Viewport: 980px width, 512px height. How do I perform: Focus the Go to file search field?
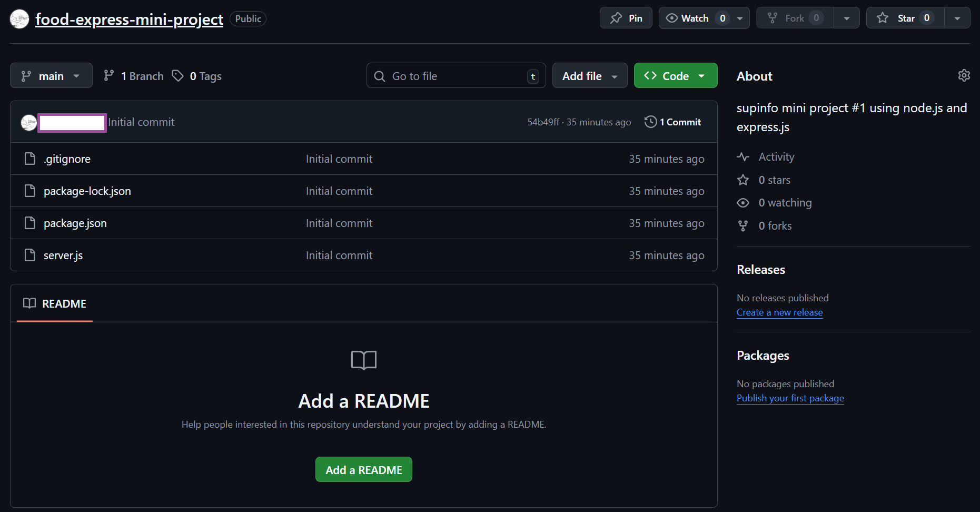(x=456, y=76)
